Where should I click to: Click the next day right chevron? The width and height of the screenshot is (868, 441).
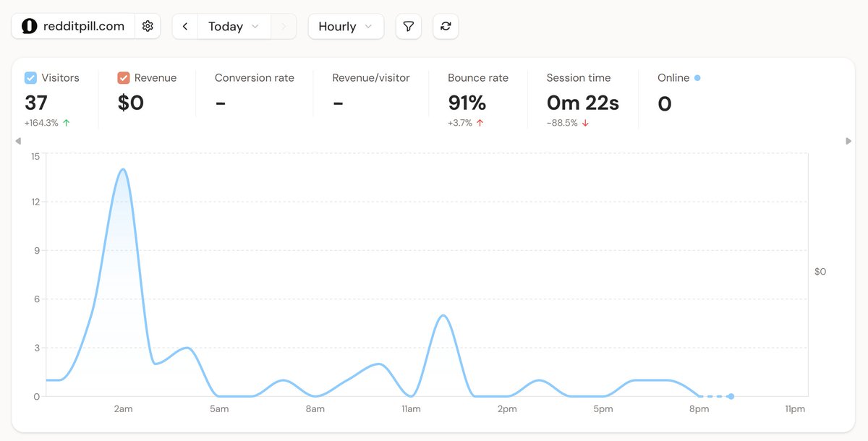(284, 26)
